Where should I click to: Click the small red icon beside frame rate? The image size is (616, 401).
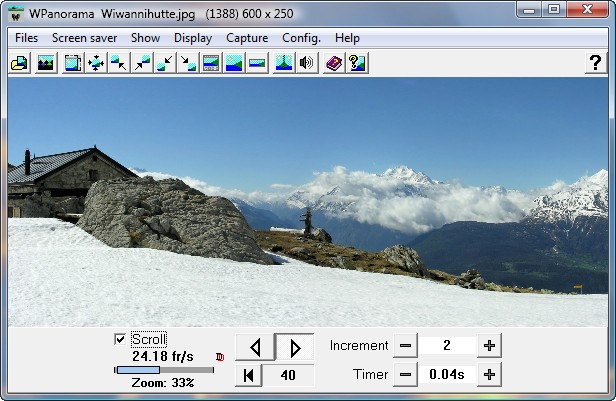click(x=220, y=356)
